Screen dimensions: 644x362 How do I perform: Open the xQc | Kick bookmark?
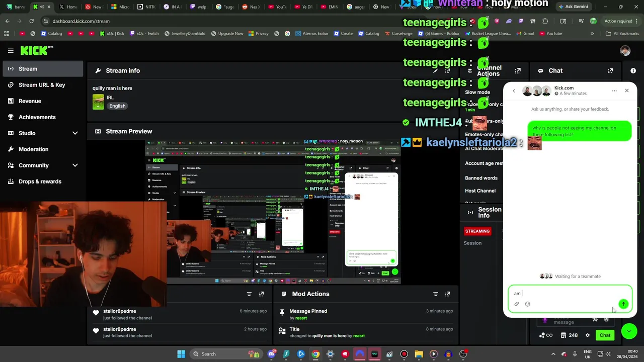[112, 34]
